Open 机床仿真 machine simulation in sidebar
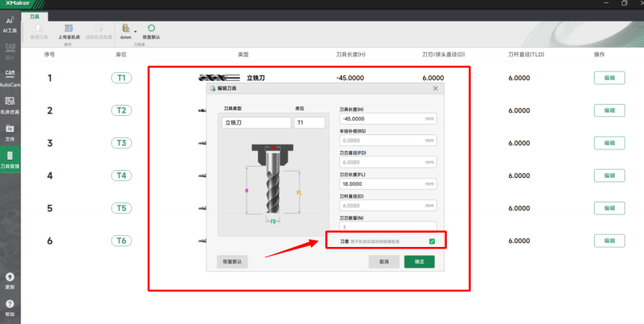This screenshot has width=644, height=324. pos(10,104)
